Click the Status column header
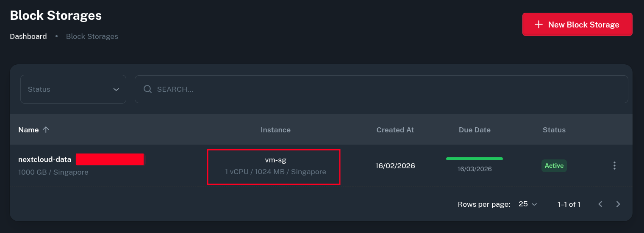This screenshot has width=644, height=233. pyautogui.click(x=554, y=130)
